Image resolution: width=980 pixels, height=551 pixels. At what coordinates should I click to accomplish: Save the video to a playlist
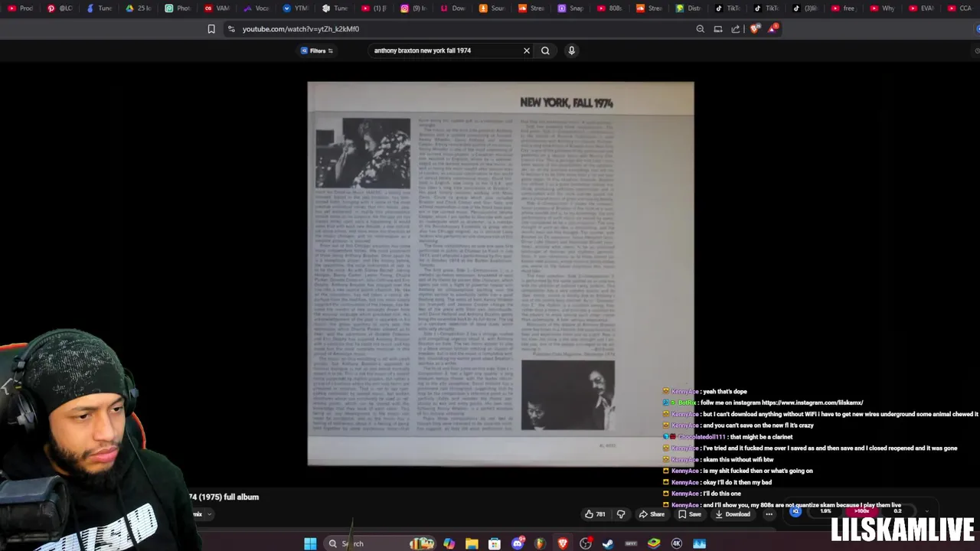(x=689, y=514)
